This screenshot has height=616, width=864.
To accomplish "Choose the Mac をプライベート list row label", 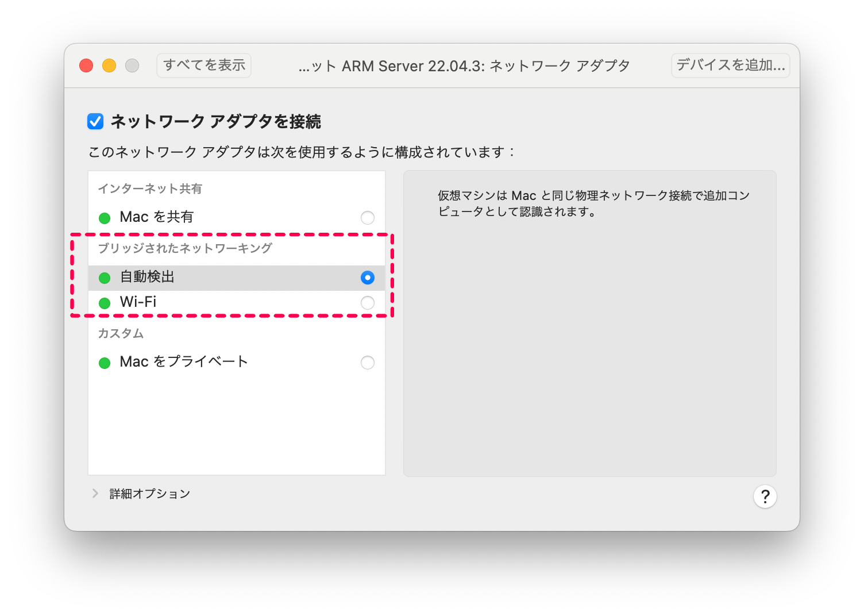I will coord(184,361).
